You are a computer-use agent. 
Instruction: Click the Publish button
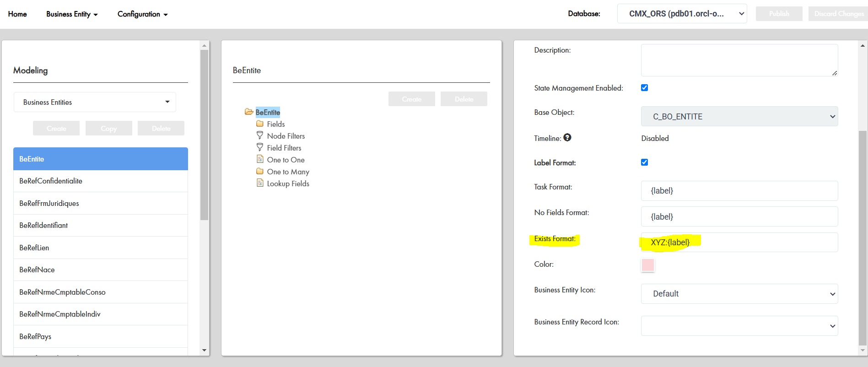pyautogui.click(x=779, y=14)
